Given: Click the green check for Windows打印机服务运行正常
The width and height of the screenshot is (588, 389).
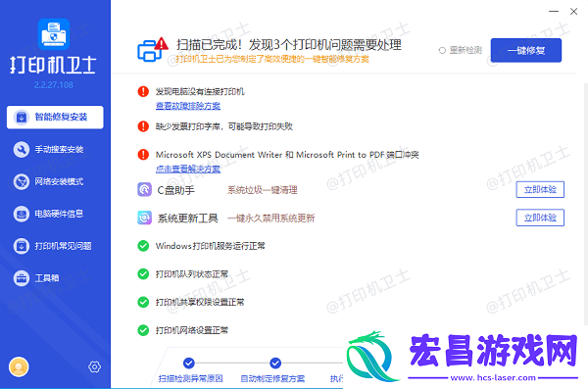Looking at the screenshot, I should pos(143,246).
